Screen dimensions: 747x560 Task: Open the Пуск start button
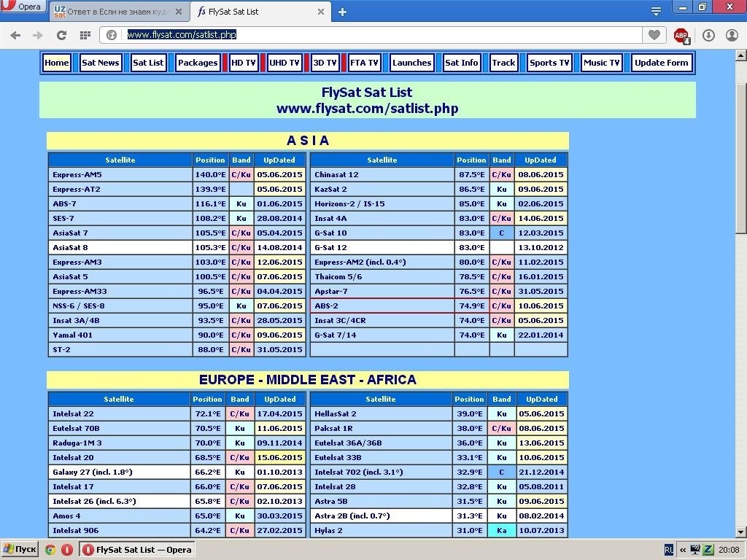(x=19, y=549)
